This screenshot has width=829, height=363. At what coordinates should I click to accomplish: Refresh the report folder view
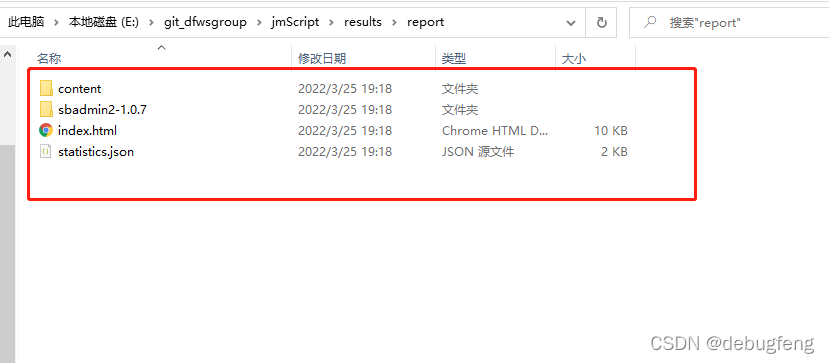coord(602,23)
